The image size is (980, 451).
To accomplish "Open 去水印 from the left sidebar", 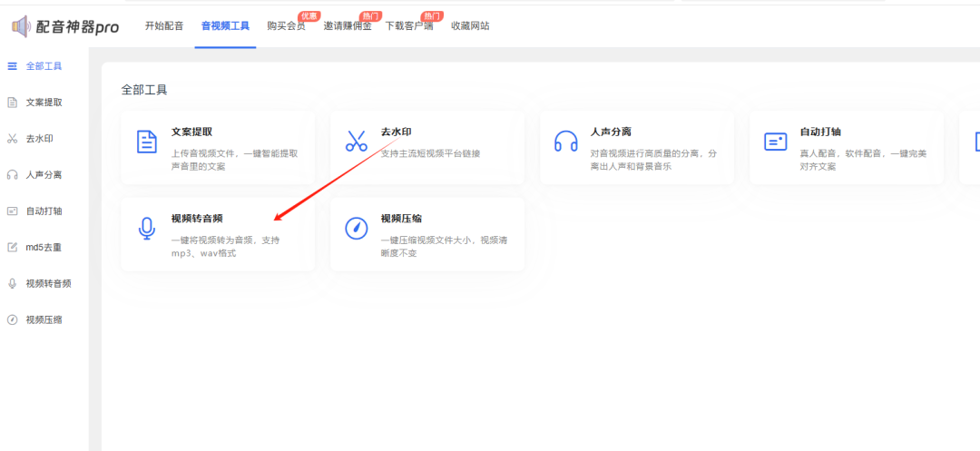I will pos(39,139).
